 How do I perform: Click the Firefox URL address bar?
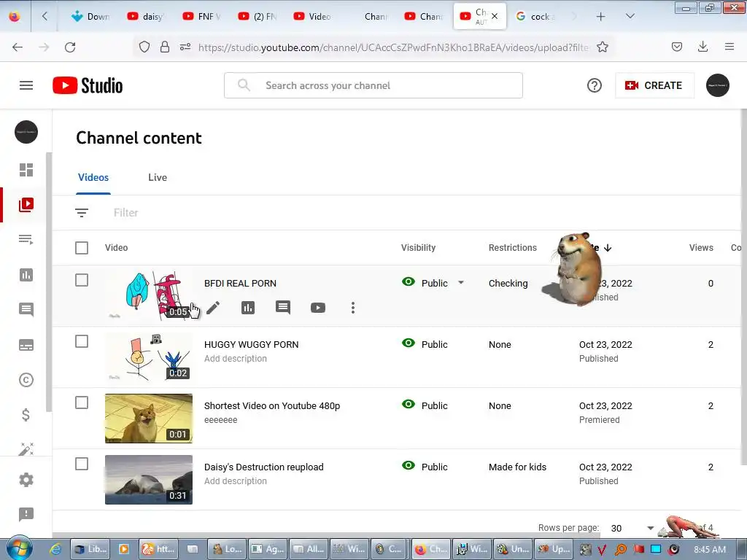[x=393, y=47]
